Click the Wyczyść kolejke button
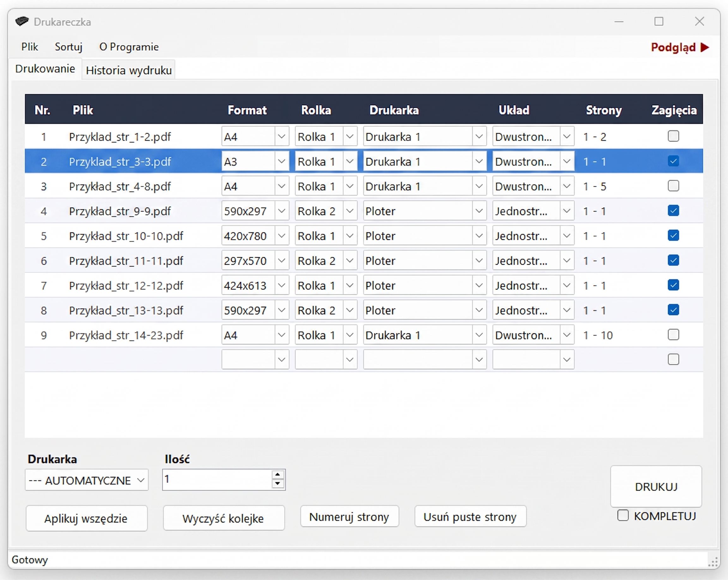This screenshot has width=728, height=580. (223, 518)
